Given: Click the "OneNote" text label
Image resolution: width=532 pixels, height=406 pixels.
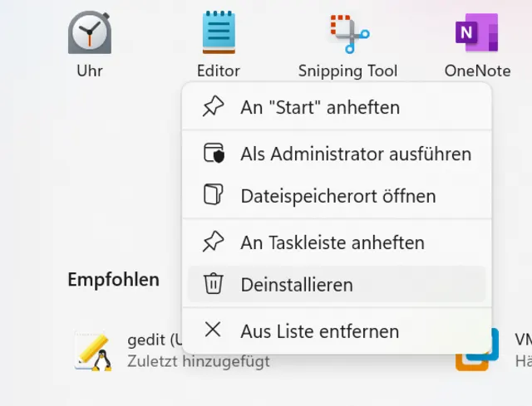Looking at the screenshot, I should [x=477, y=71].
